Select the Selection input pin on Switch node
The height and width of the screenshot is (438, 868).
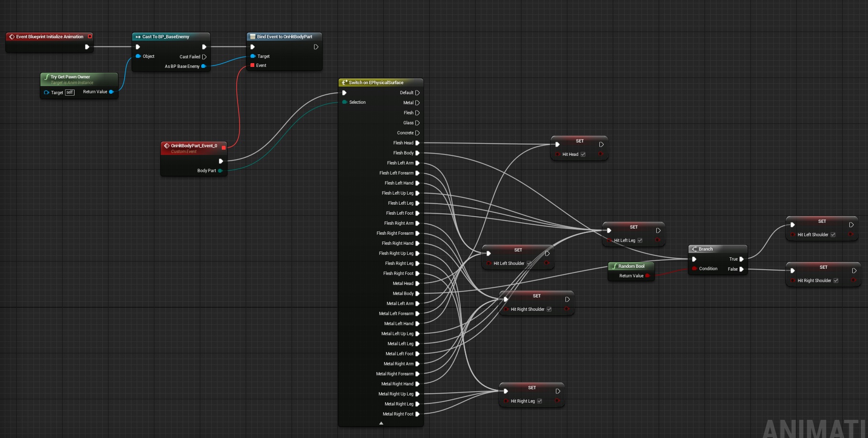tap(345, 102)
